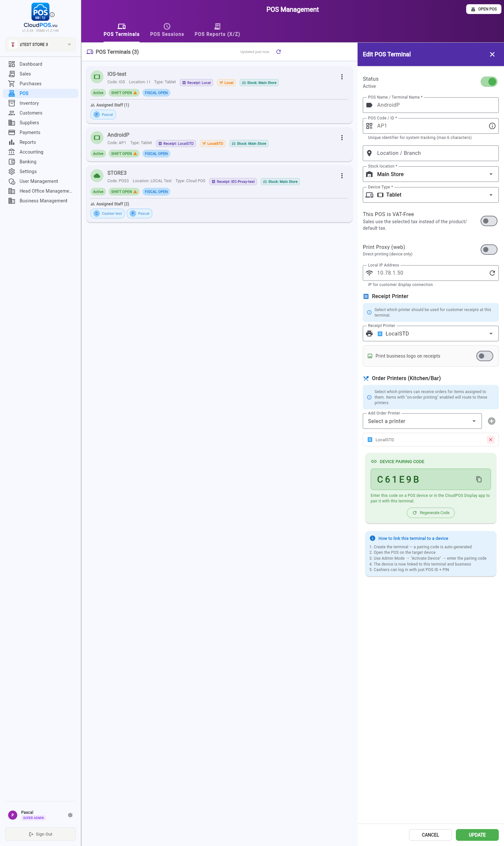Open the Add Order Printer select box
The image size is (504, 846).
[422, 421]
